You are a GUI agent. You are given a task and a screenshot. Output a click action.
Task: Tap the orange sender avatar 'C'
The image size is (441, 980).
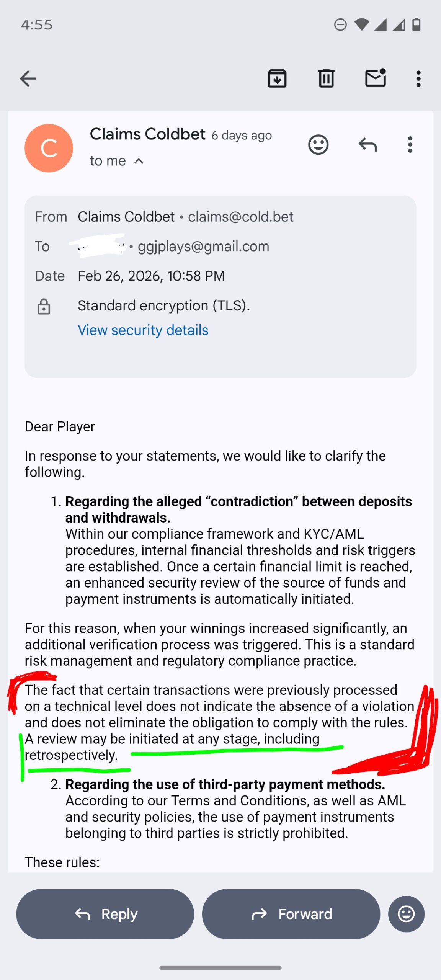pos(49,148)
